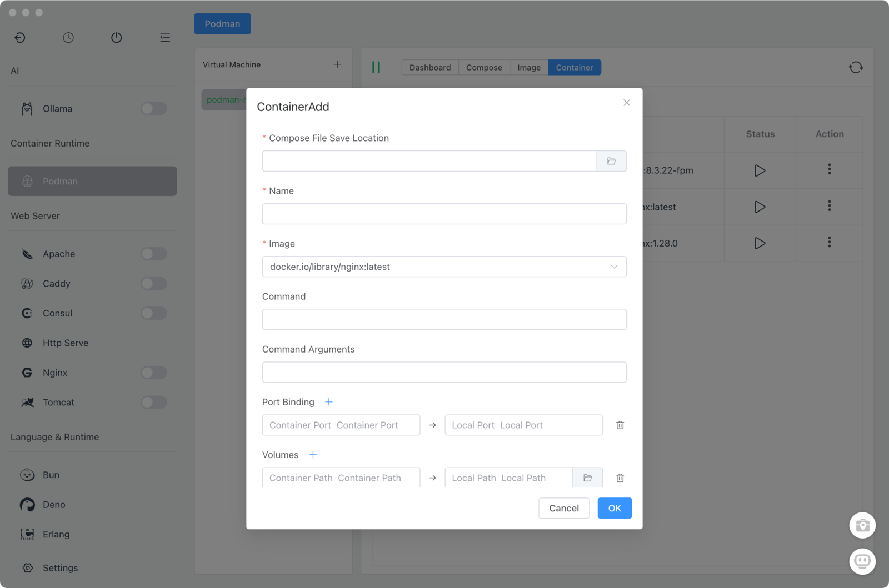Delete the Port Binding row

pos(620,425)
